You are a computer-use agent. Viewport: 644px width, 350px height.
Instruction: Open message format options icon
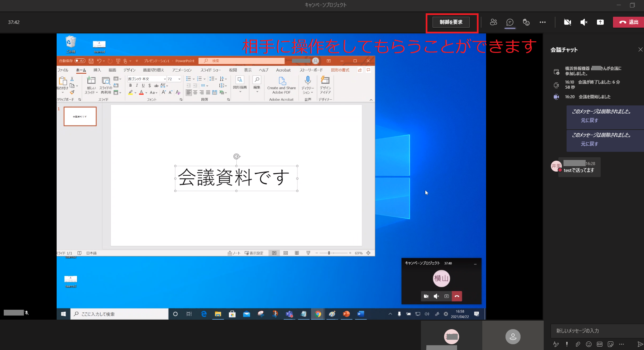point(556,344)
